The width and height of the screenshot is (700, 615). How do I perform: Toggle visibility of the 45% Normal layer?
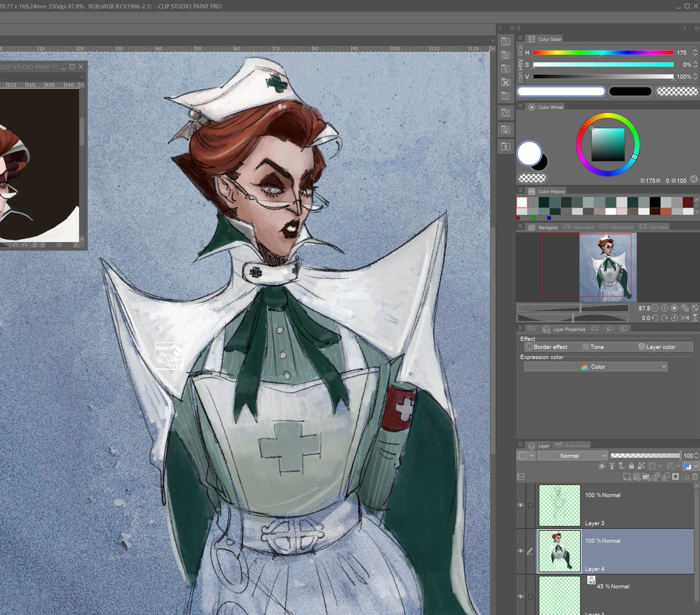coord(521,596)
